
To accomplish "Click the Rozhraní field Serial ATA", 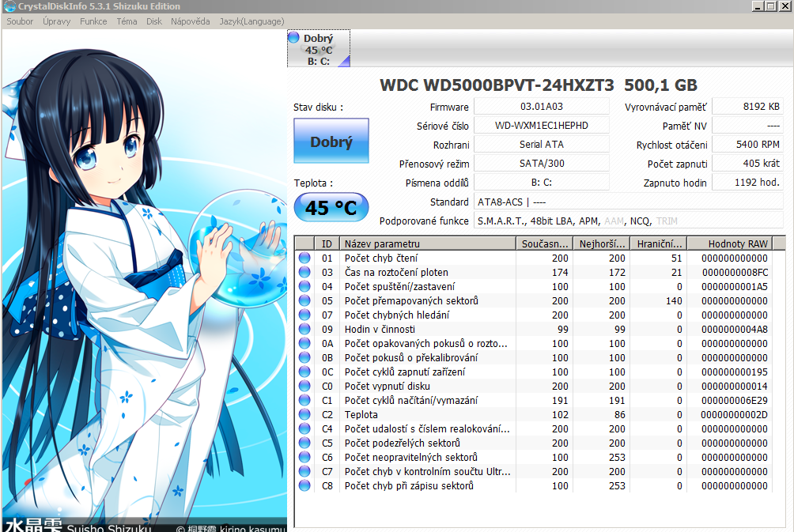I will point(541,145).
